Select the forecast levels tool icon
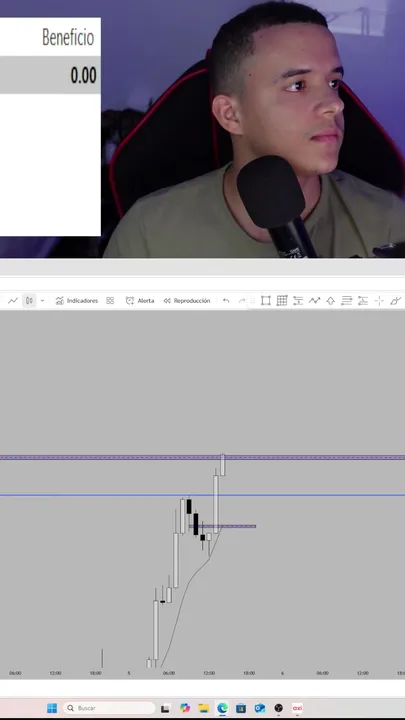Viewport: 405px width, 720px height. click(363, 301)
